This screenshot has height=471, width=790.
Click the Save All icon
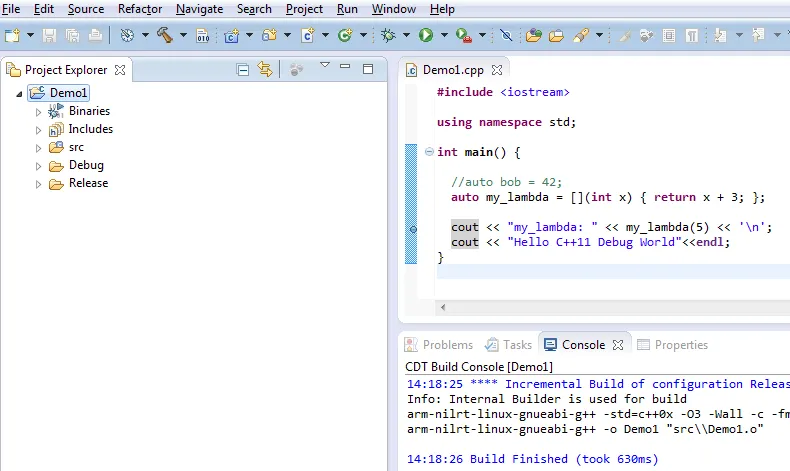[x=73, y=35]
